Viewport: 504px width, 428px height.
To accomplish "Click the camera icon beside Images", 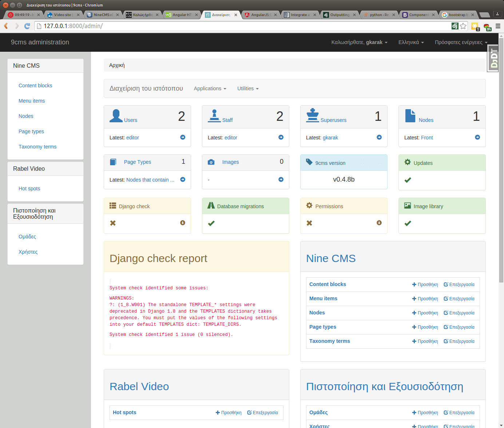I will pos(211,162).
